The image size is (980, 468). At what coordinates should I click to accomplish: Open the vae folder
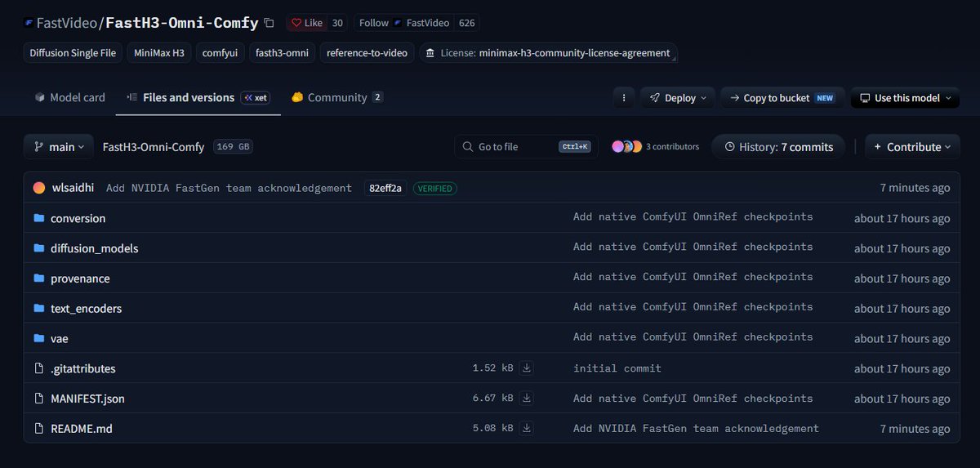click(60, 338)
